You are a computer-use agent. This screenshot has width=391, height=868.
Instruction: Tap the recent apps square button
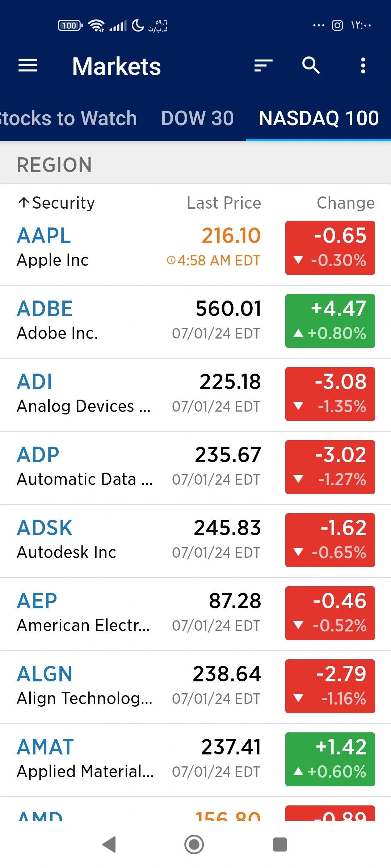pyautogui.click(x=279, y=844)
